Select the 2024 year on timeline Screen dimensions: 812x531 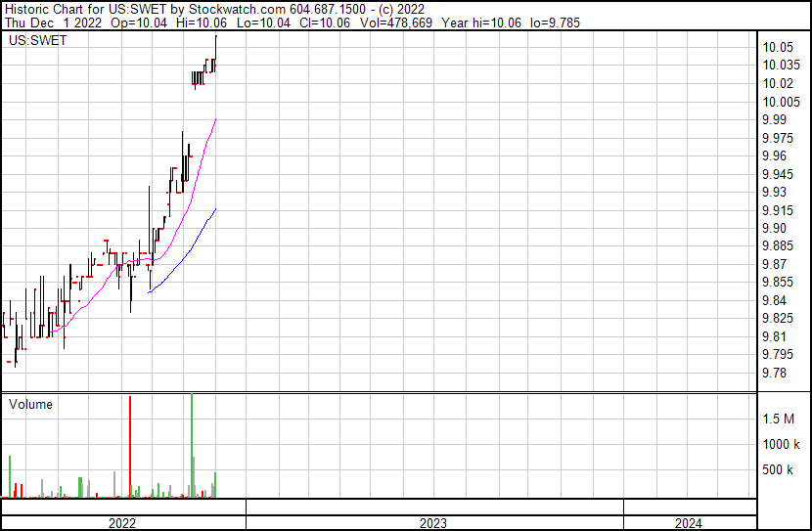[x=688, y=523]
